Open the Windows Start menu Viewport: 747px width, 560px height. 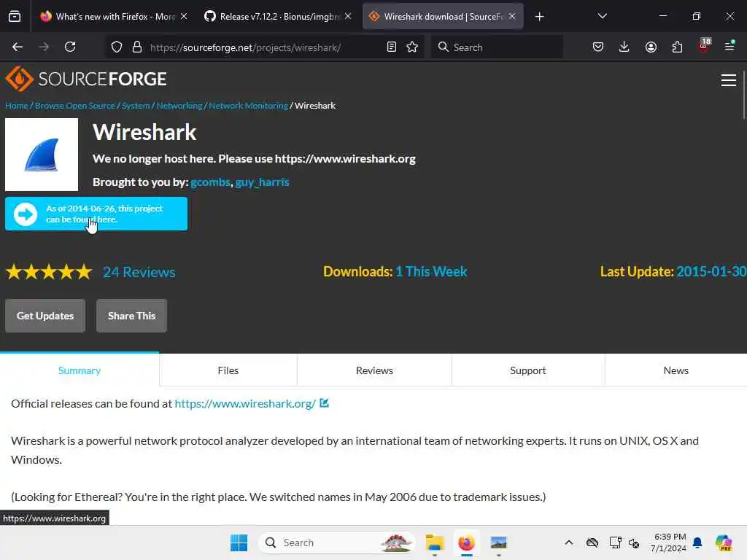(x=239, y=542)
